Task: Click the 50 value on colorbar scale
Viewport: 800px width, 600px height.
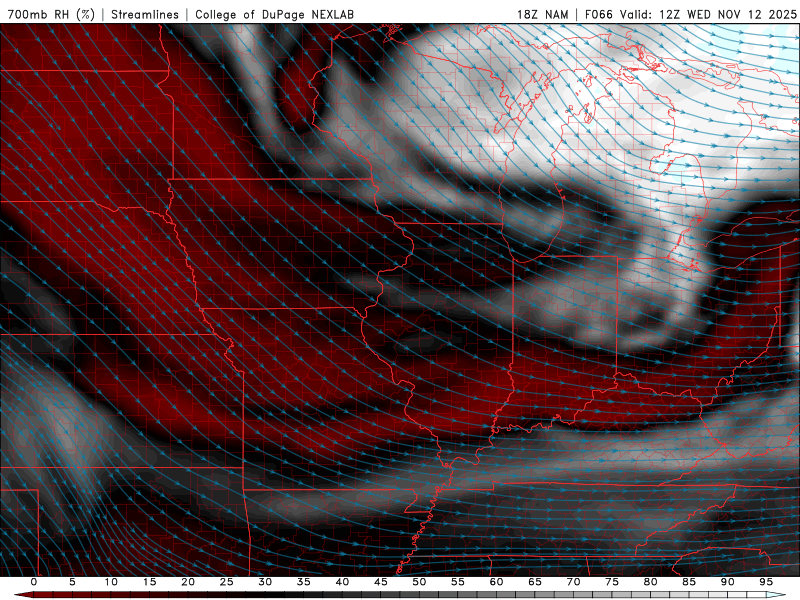Action: pos(419,582)
